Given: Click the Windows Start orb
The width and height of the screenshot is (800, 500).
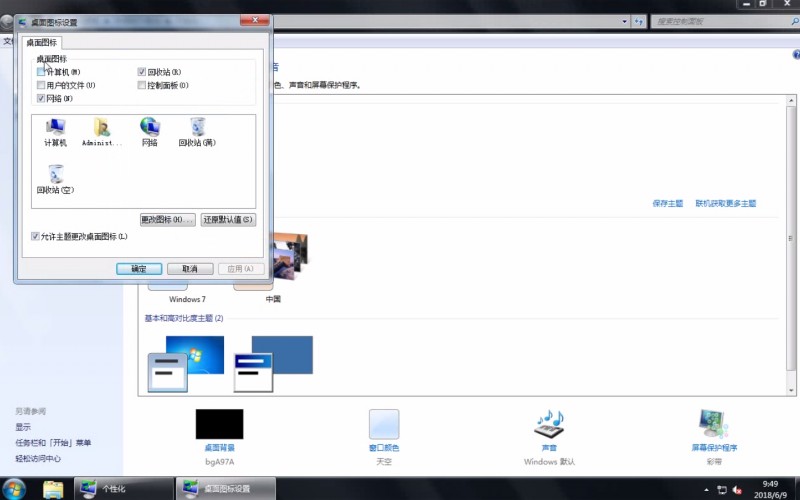Looking at the screenshot, I should 14,488.
